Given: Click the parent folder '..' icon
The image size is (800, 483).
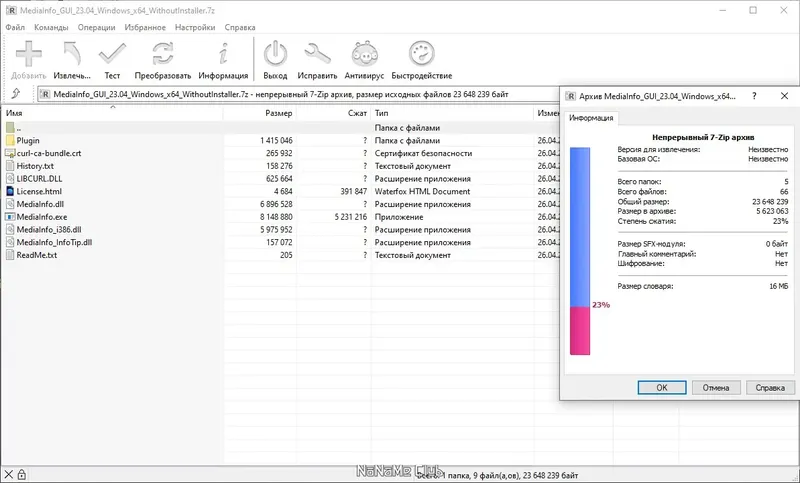Looking at the screenshot, I should 10,128.
